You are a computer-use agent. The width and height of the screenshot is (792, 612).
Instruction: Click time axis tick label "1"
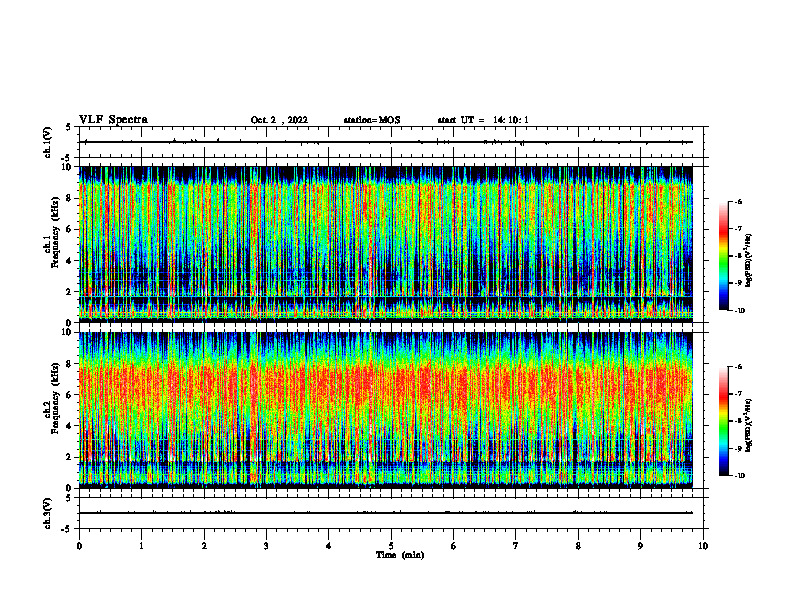[142, 546]
